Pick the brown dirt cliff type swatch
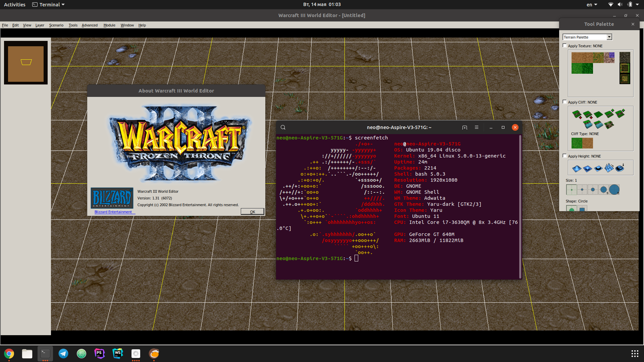 (588, 143)
